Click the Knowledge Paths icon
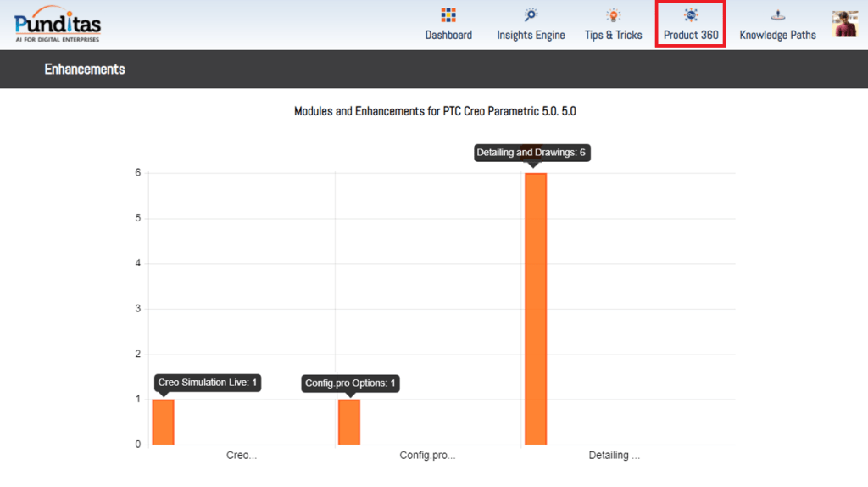This screenshot has width=868, height=487. point(777,14)
